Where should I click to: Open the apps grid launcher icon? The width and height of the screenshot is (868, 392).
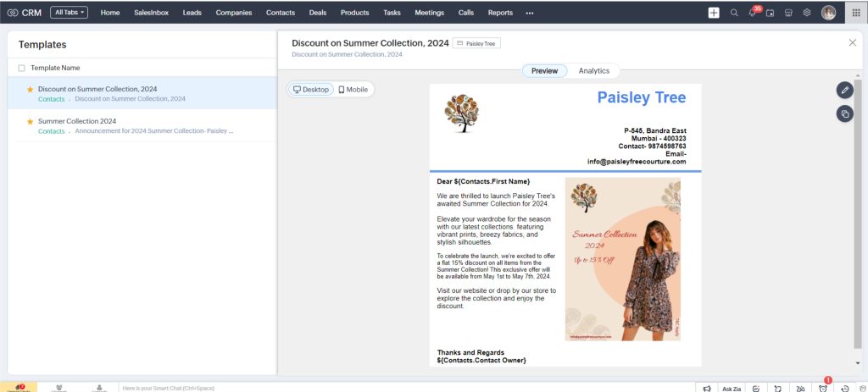[x=856, y=13]
